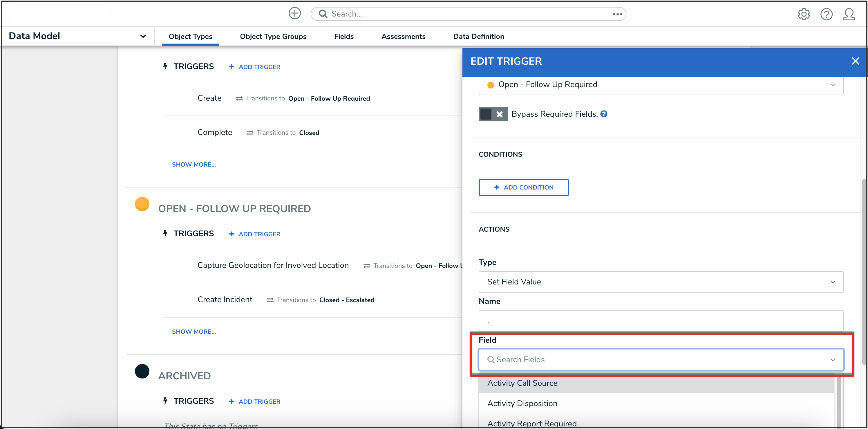Switch to the Assessments tab
868x429 pixels.
point(403,36)
